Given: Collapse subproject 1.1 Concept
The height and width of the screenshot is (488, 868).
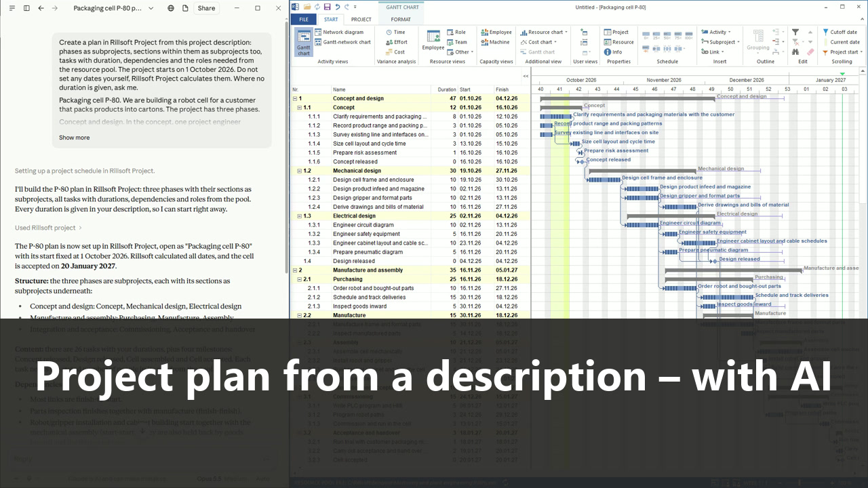Looking at the screenshot, I should click(299, 107).
